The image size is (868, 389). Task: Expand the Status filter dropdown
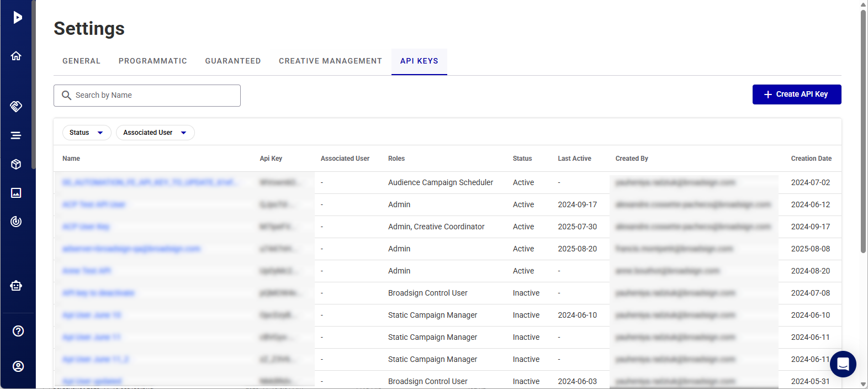coord(86,133)
